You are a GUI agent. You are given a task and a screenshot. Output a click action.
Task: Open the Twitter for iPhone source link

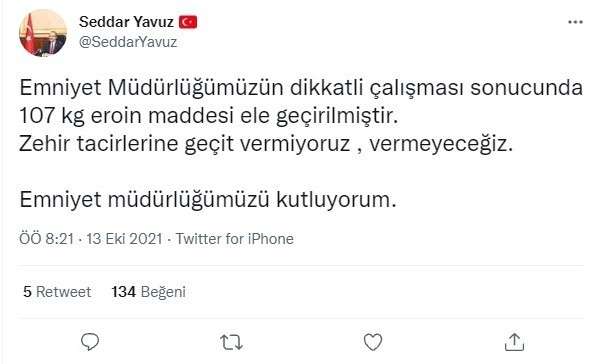click(x=234, y=239)
